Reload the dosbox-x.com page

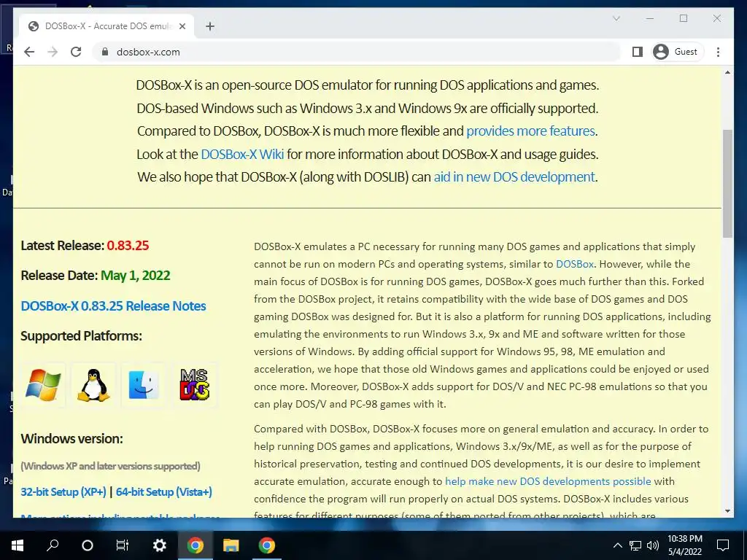click(x=76, y=52)
